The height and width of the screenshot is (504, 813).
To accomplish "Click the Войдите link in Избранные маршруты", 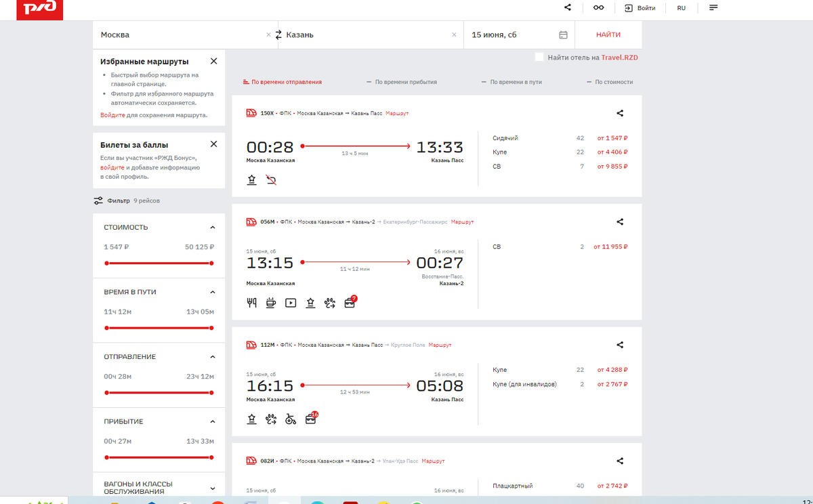I will [112, 115].
